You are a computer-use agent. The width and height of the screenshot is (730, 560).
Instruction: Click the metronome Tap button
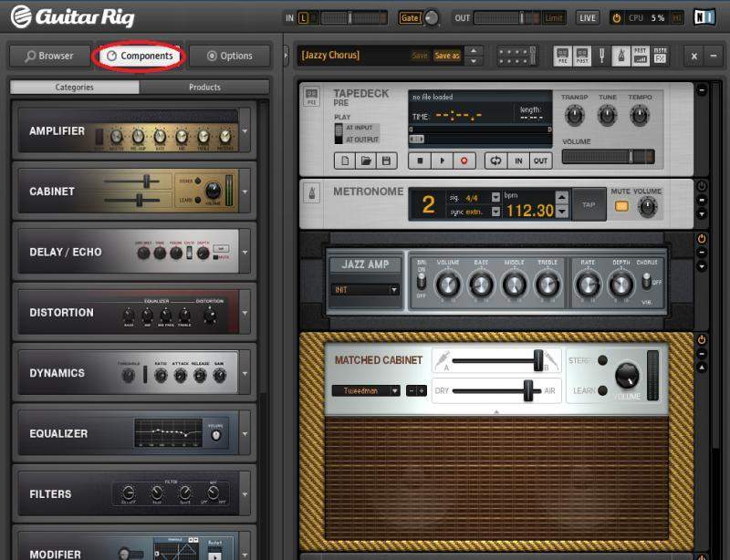pos(589,205)
